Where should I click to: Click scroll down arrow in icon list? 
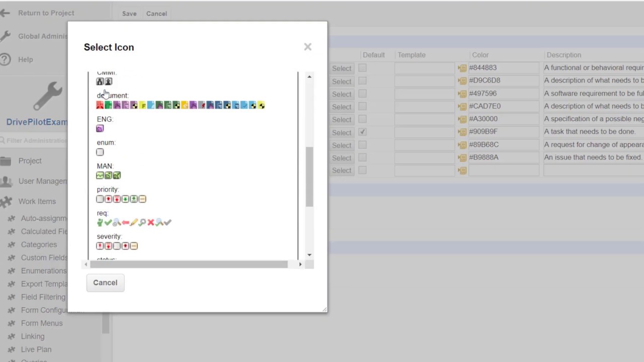click(309, 255)
